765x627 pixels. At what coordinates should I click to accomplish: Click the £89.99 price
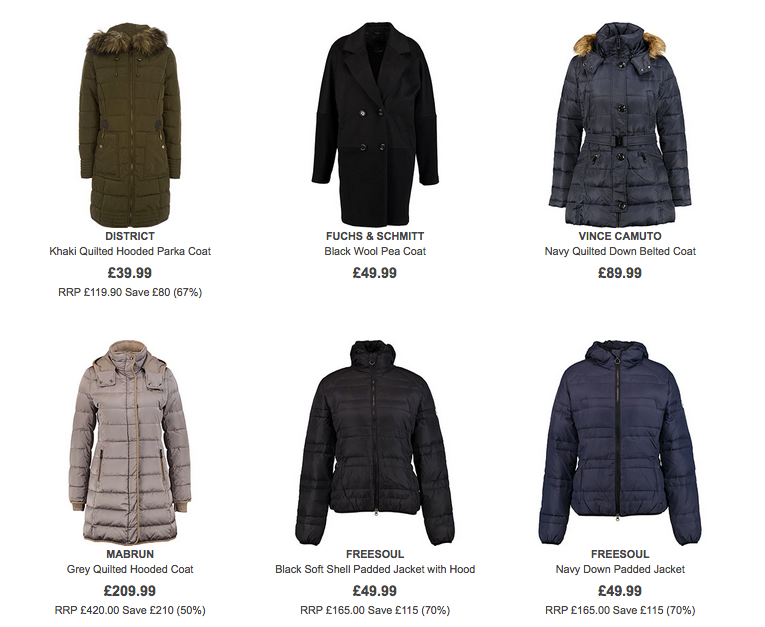620,273
